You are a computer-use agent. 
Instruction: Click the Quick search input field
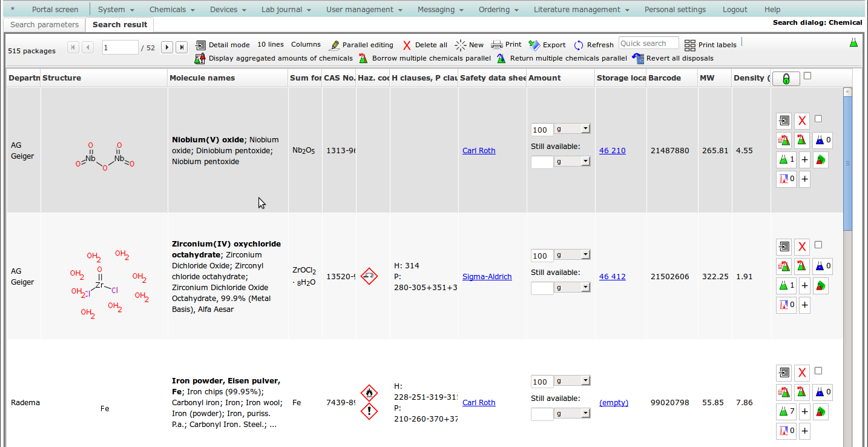point(648,44)
